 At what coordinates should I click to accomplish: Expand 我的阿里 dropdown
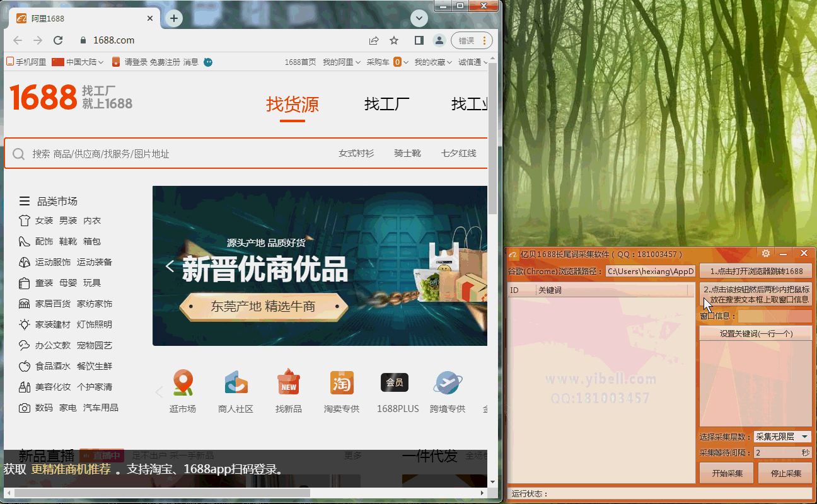click(341, 62)
